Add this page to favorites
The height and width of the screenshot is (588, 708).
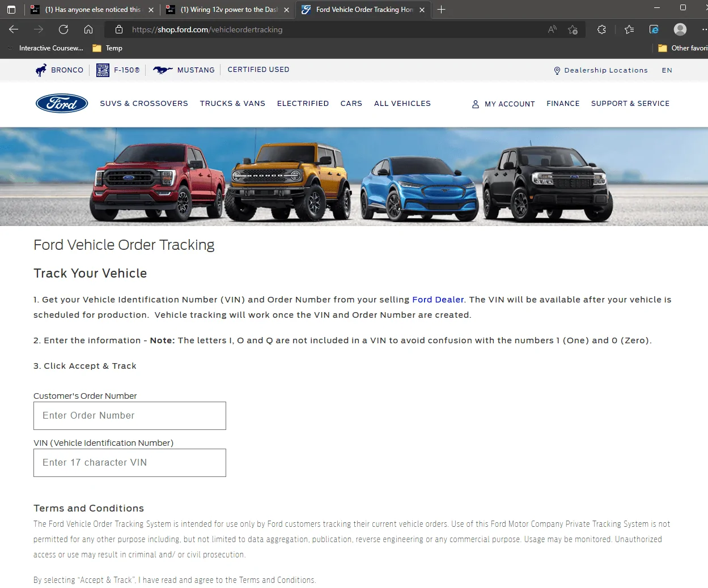(x=573, y=29)
